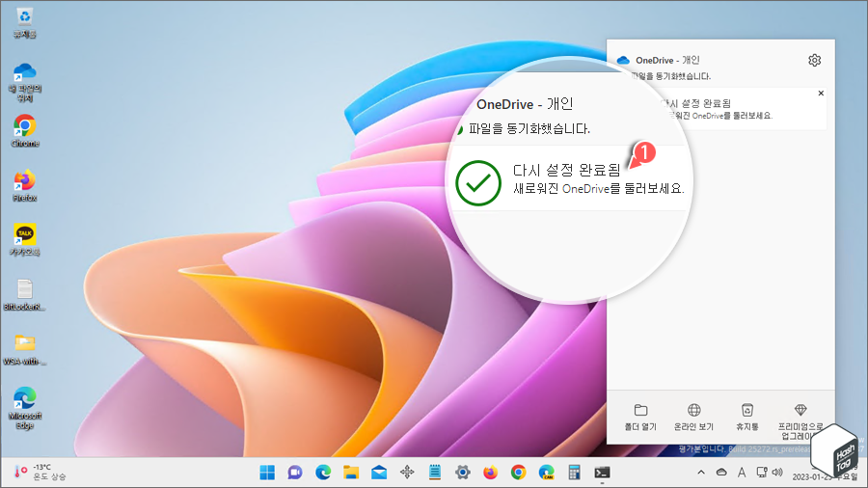
Task: Open Chat app in taskbar
Action: 295,473
